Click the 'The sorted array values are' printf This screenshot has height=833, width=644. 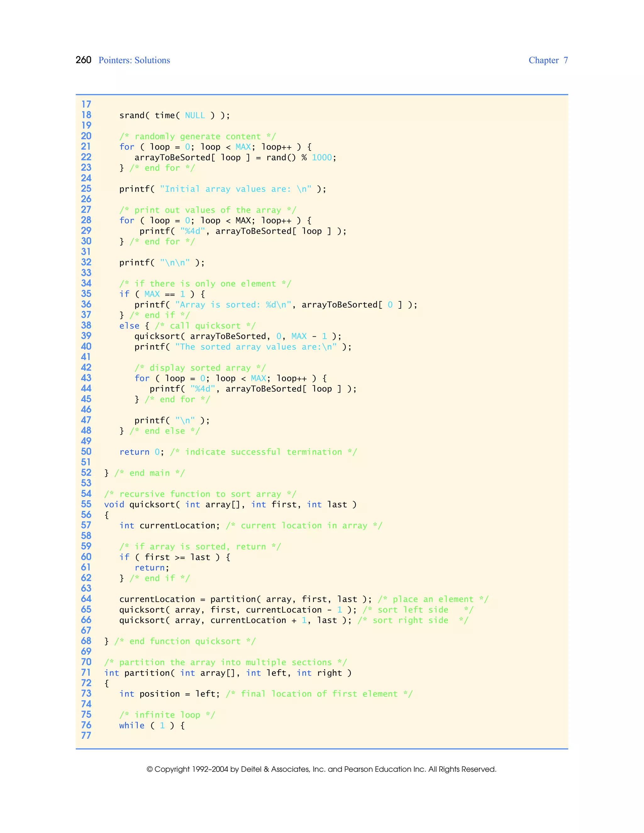point(243,347)
